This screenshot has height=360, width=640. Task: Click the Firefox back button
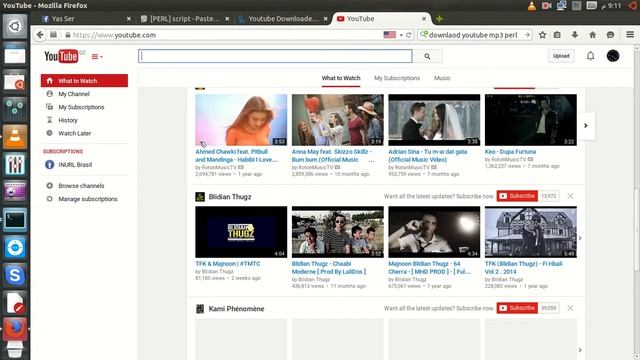coord(40,35)
